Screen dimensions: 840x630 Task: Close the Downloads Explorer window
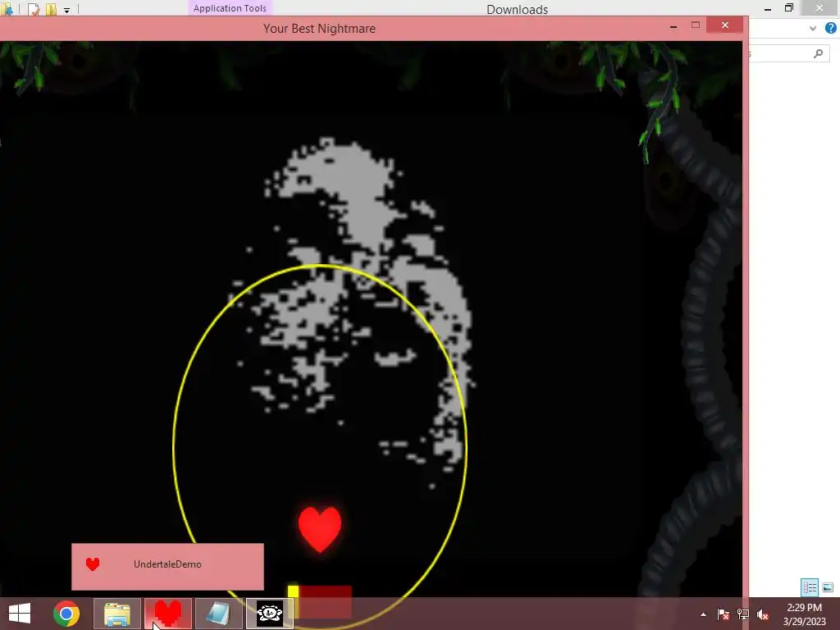[x=819, y=8]
